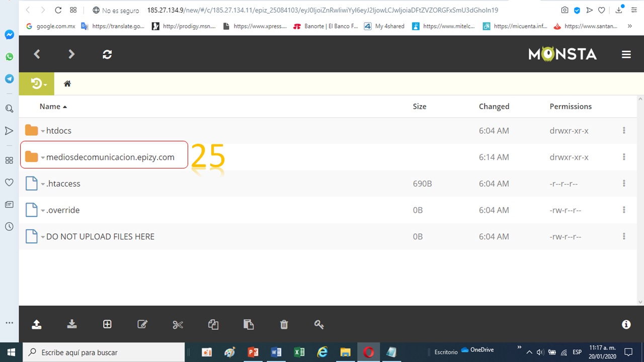This screenshot has width=644, height=362.
Task: Click the Windows taskbar search box
Action: pos(105,352)
